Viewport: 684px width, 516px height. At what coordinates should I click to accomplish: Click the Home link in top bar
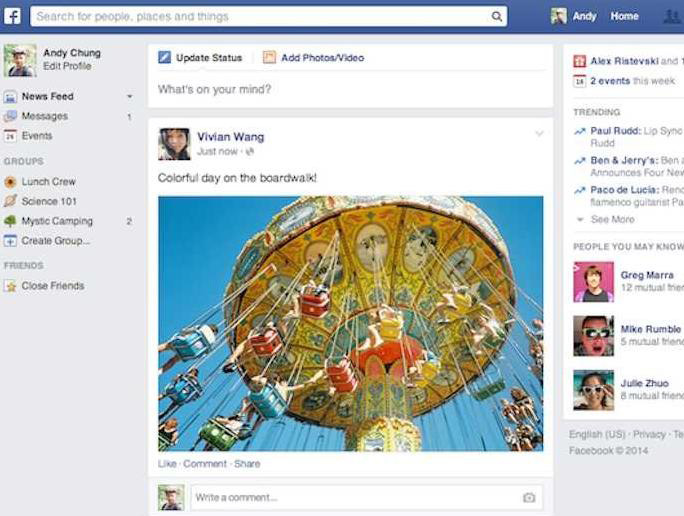(x=624, y=17)
